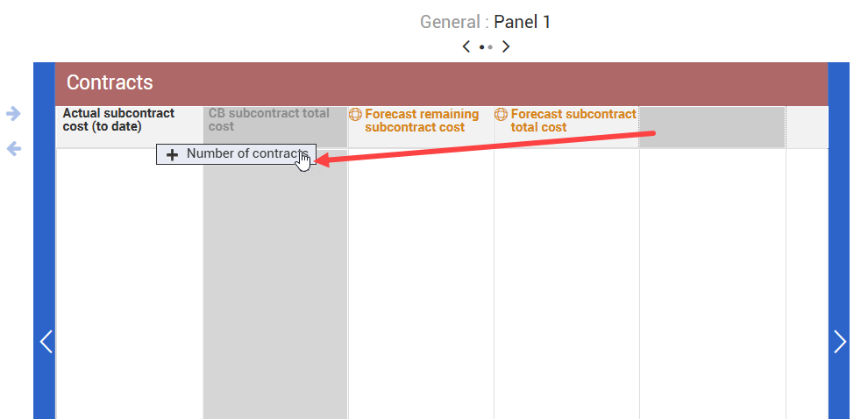Click the empty cell under Actual subcontract cost
This screenshot has height=419, width=868.
pos(129,281)
